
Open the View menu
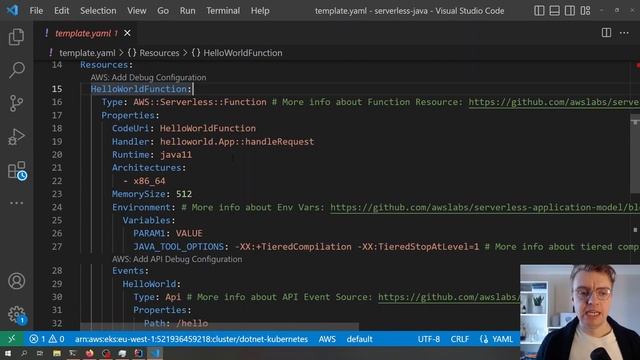[137, 11]
